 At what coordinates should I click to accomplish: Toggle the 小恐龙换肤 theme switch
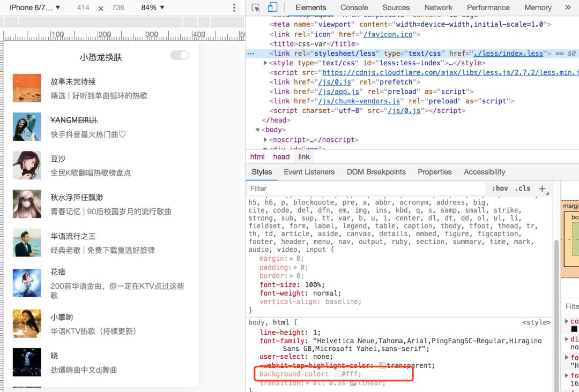pos(180,55)
